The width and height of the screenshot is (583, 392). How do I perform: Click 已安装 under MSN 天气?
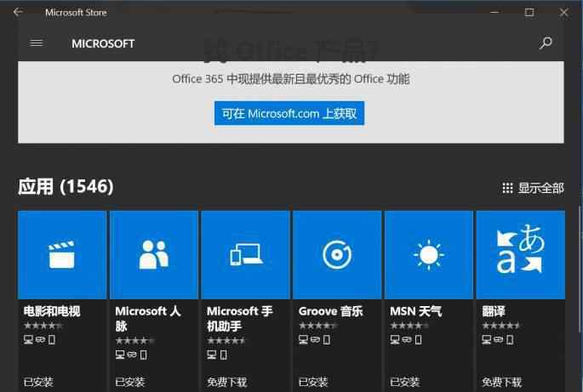404,382
